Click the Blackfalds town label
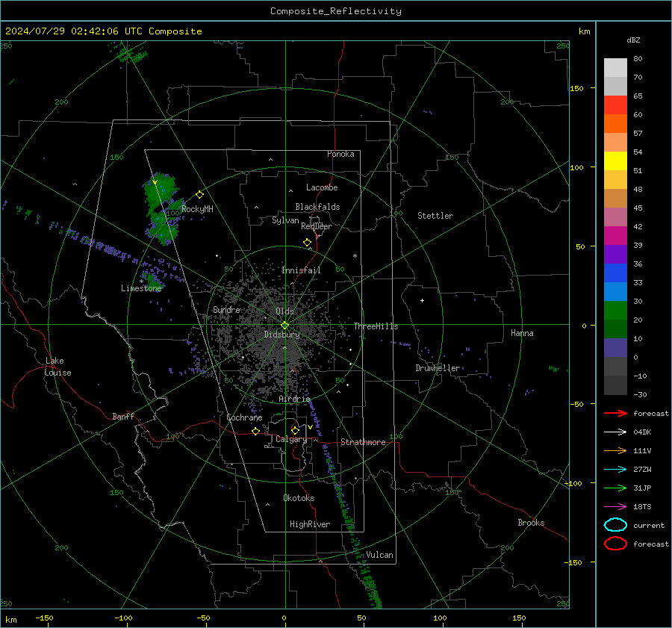The image size is (672, 628). coord(317,207)
